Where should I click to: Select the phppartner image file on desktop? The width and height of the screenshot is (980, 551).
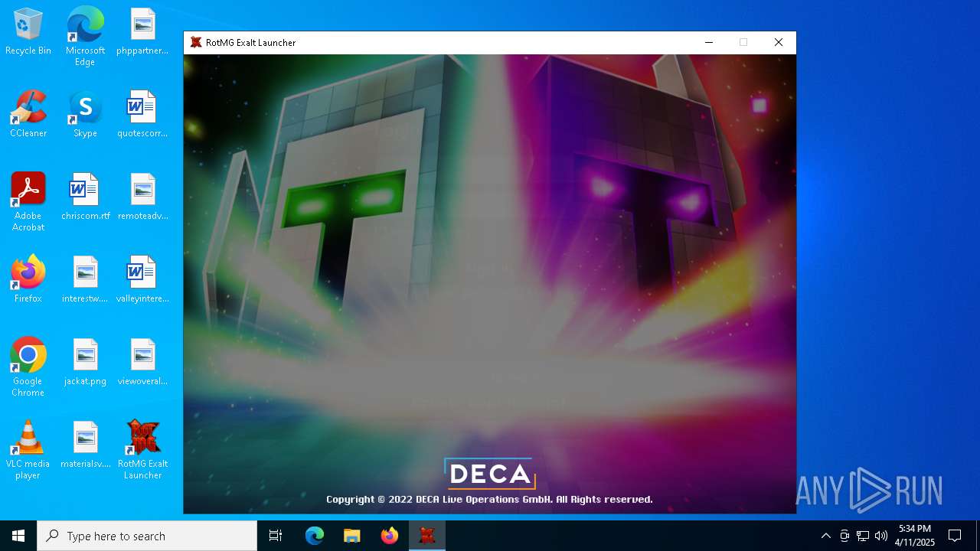(x=142, y=32)
